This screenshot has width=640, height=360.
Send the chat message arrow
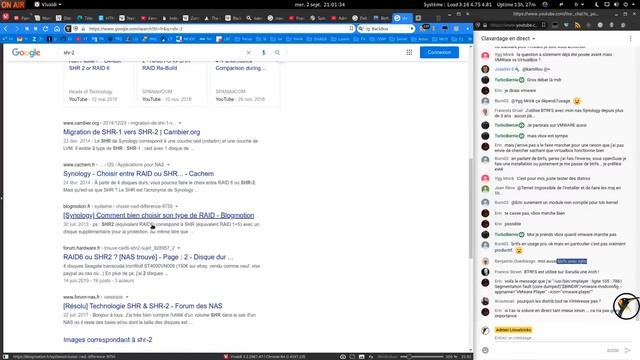(628, 350)
